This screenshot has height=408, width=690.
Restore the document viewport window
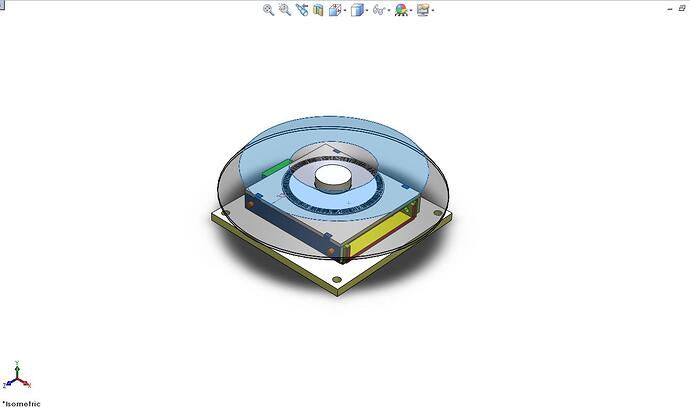pyautogui.click(x=682, y=8)
